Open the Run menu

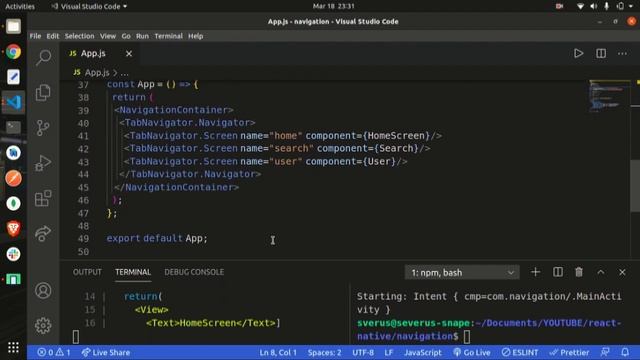point(142,36)
